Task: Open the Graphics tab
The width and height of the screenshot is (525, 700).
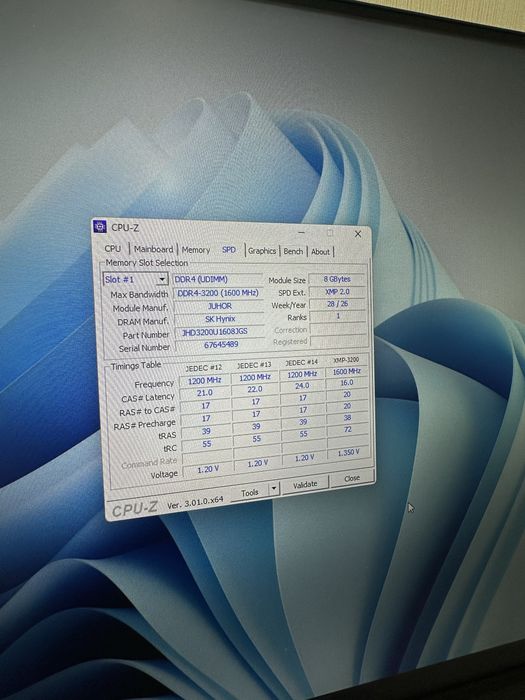Action: [x=262, y=251]
